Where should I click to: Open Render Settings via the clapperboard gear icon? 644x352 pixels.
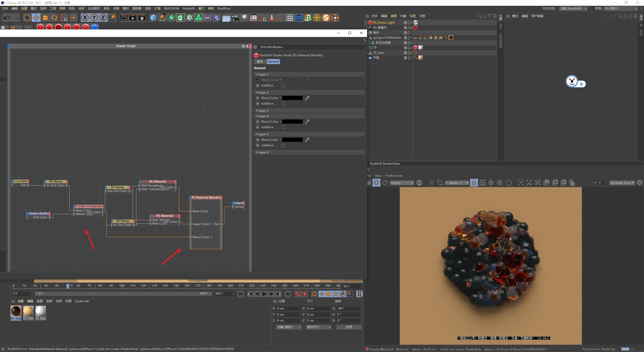tap(142, 18)
